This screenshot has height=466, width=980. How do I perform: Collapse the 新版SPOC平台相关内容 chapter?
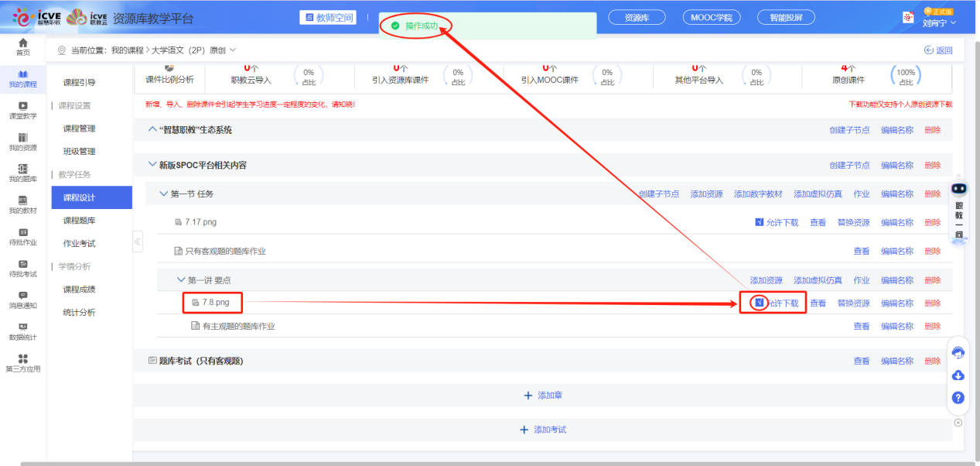click(x=152, y=165)
